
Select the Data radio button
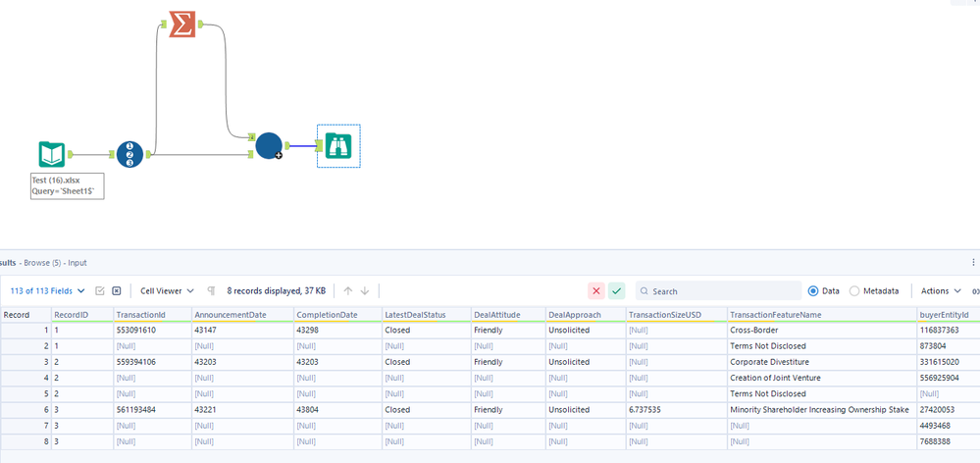[813, 290]
